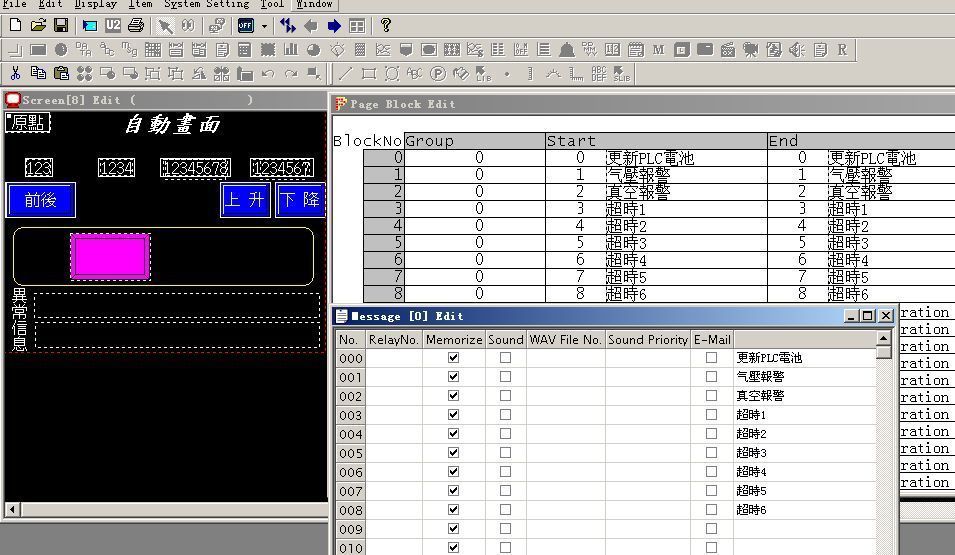The width and height of the screenshot is (955, 555).
Task: Check E-Mail box for message row 005
Action: point(711,453)
